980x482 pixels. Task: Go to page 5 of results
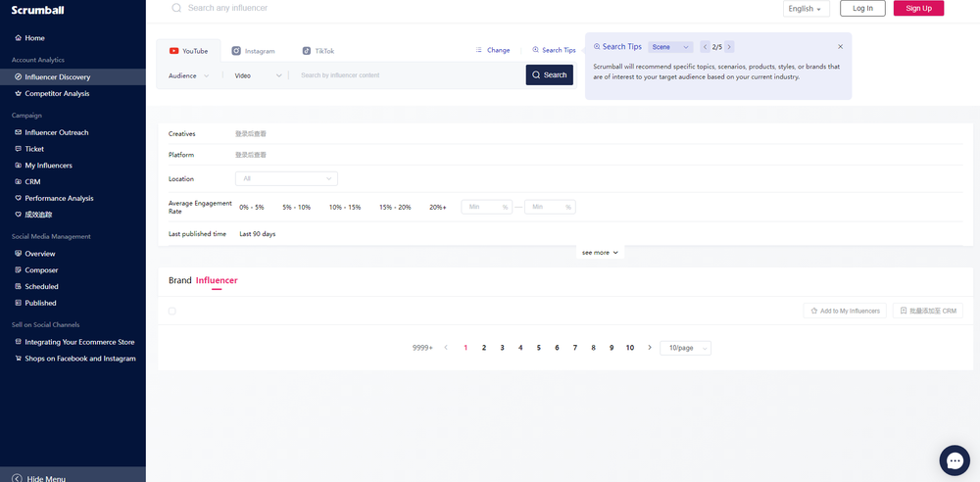click(539, 348)
